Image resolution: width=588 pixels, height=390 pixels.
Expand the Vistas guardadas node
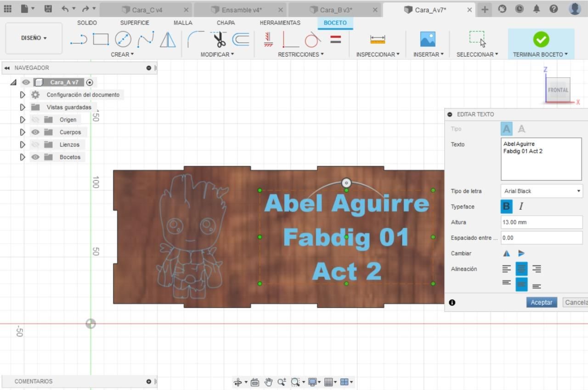[x=22, y=107]
